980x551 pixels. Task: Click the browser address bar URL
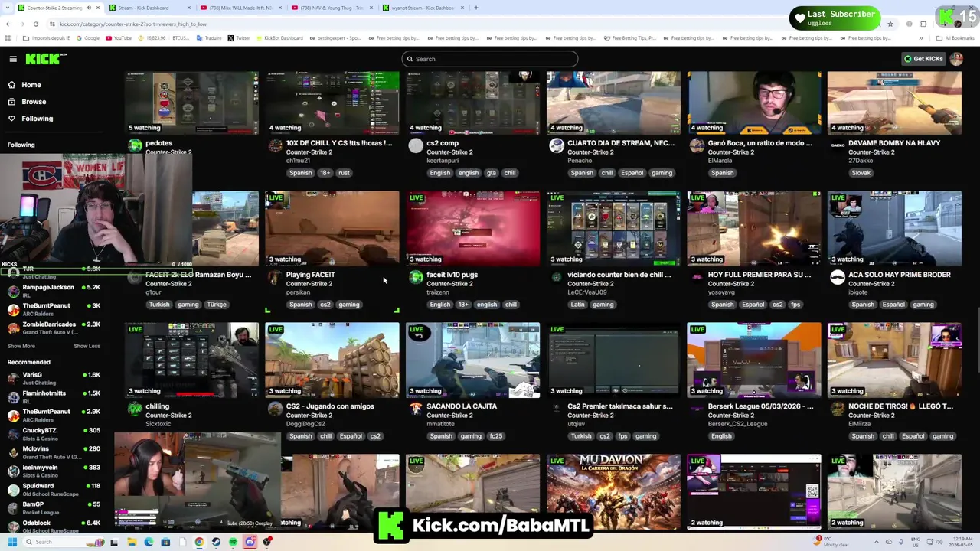[x=133, y=24]
